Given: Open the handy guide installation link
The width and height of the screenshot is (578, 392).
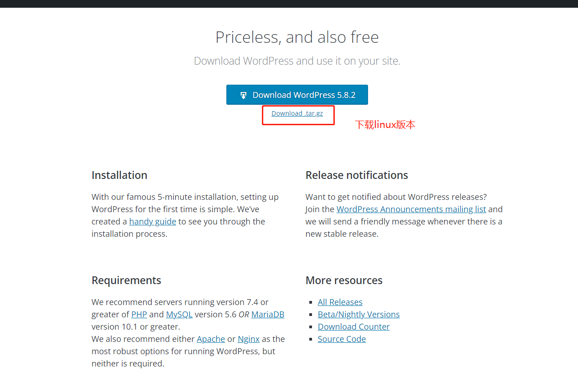Looking at the screenshot, I should 153,222.
